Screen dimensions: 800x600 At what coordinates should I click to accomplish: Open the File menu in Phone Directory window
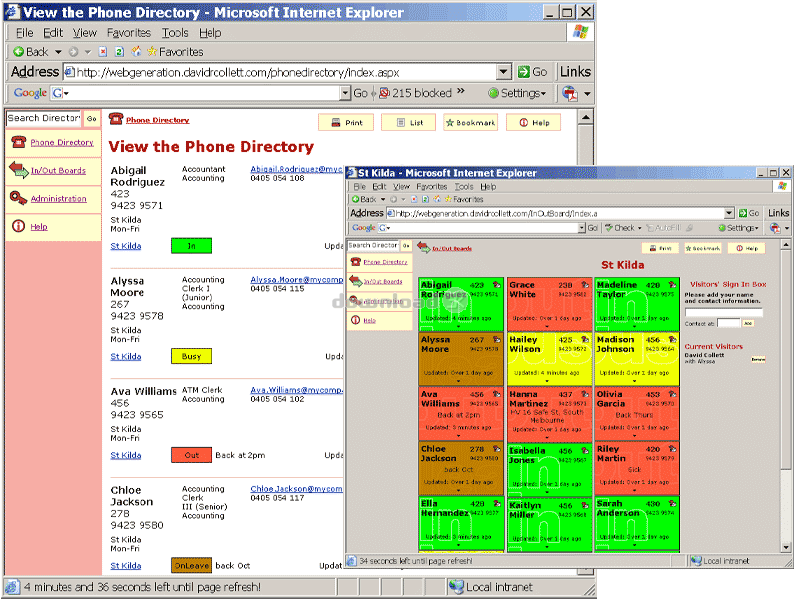tap(24, 33)
